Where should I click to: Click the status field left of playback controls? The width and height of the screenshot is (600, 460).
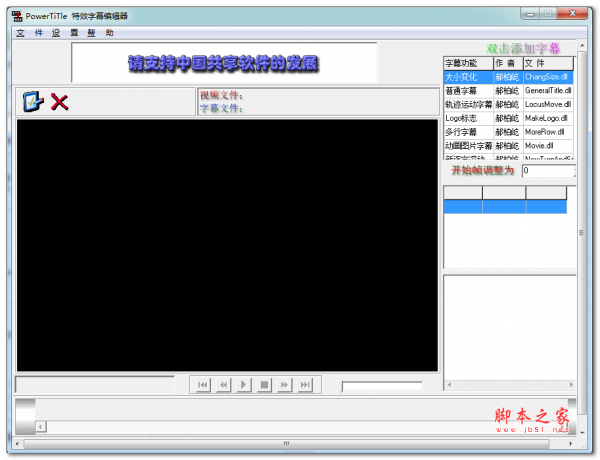pyautogui.click(x=95, y=385)
